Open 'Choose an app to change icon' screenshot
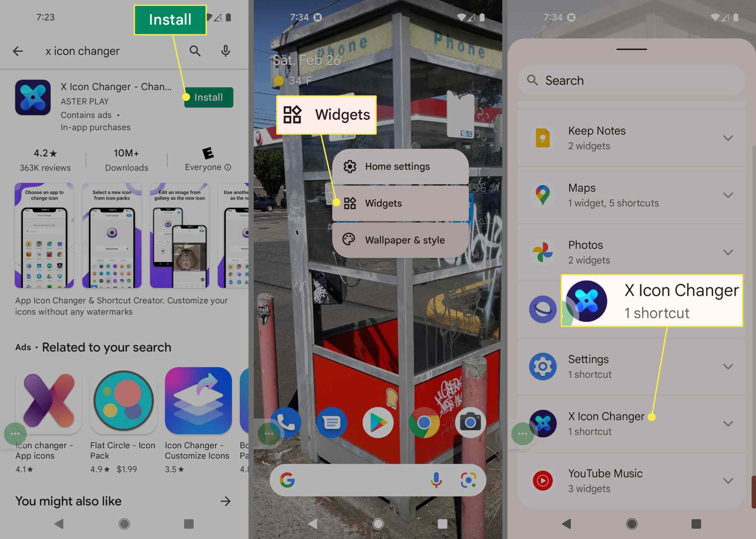 tap(44, 235)
